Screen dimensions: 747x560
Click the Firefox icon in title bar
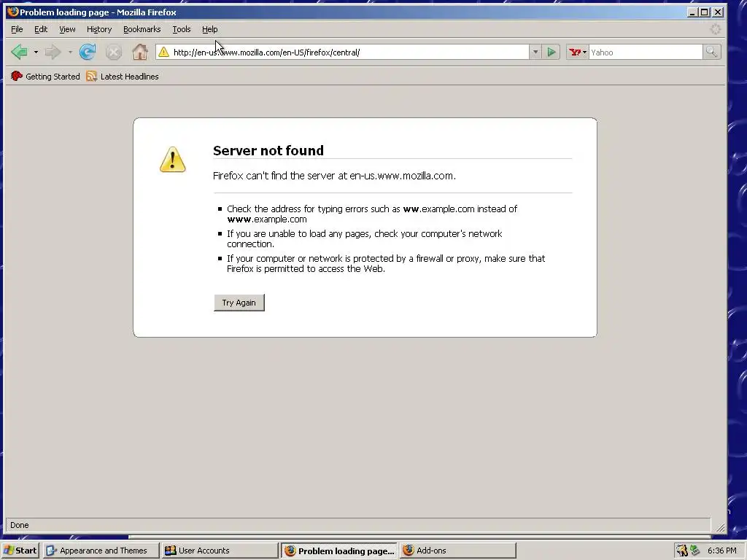click(x=13, y=12)
